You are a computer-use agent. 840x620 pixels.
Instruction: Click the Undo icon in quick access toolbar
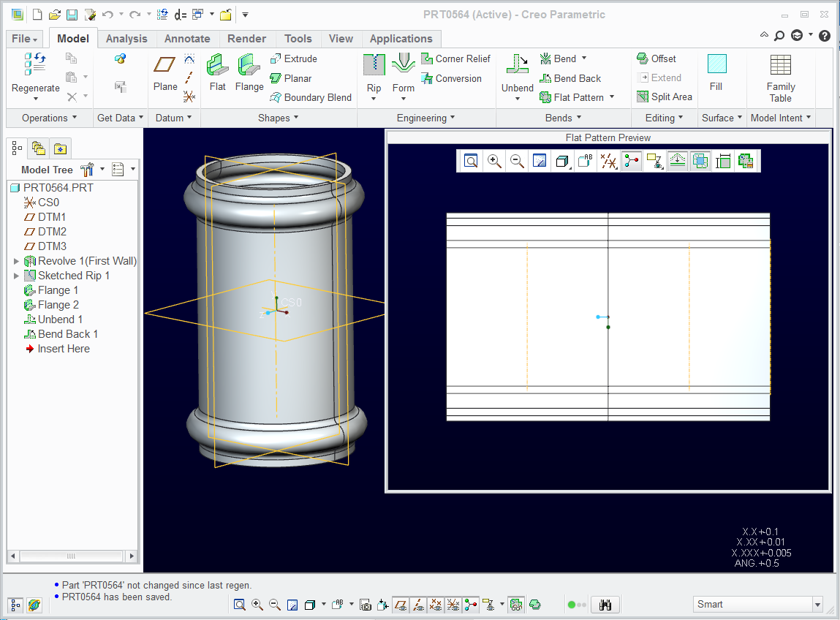[x=107, y=15]
